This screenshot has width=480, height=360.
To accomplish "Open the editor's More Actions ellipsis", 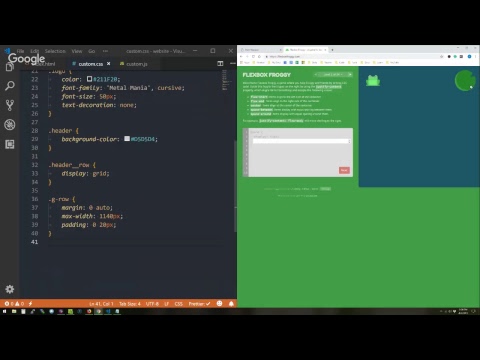I will (x=232, y=63).
